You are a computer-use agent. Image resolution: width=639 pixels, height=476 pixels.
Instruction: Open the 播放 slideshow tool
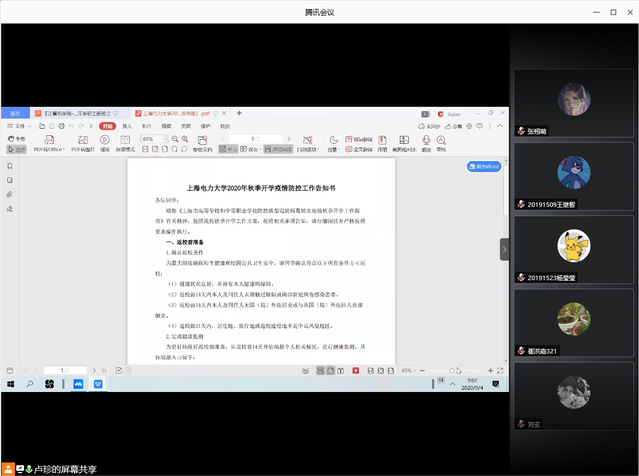pos(104,143)
